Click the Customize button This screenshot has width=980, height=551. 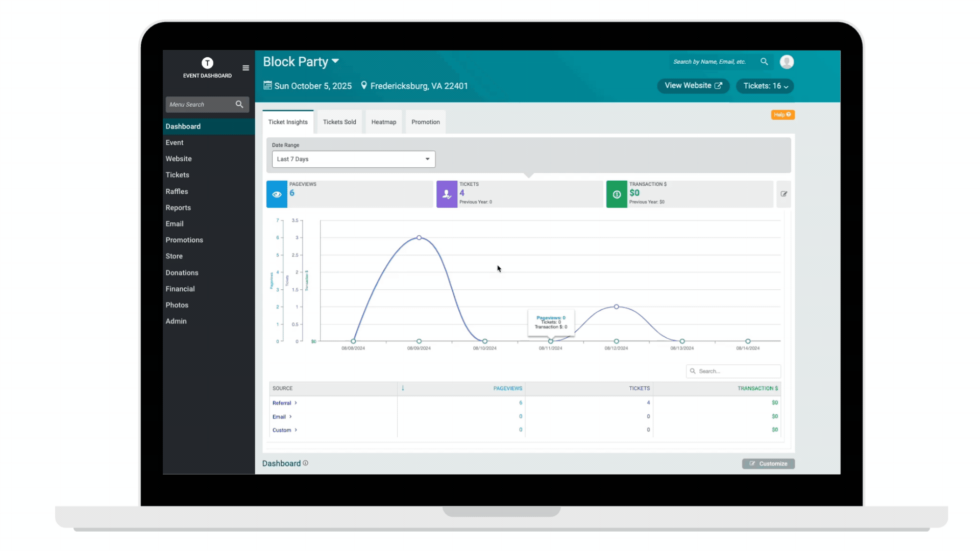point(768,464)
